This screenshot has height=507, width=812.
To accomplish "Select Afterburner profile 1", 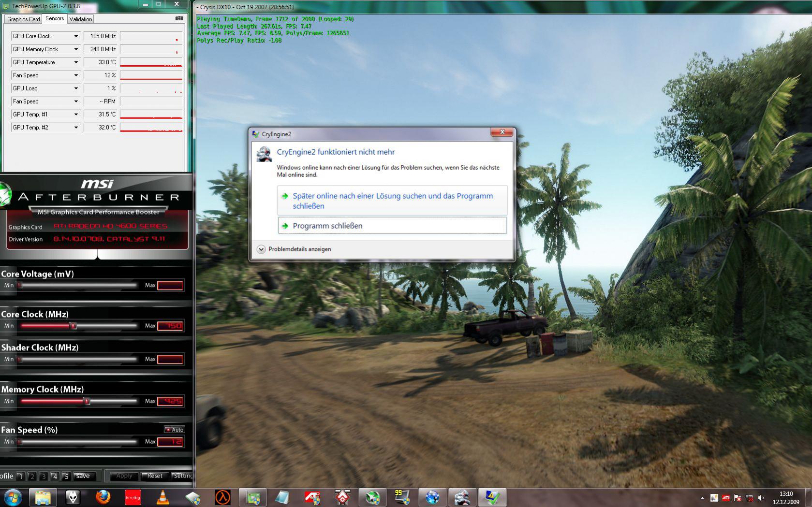I will tap(20, 476).
